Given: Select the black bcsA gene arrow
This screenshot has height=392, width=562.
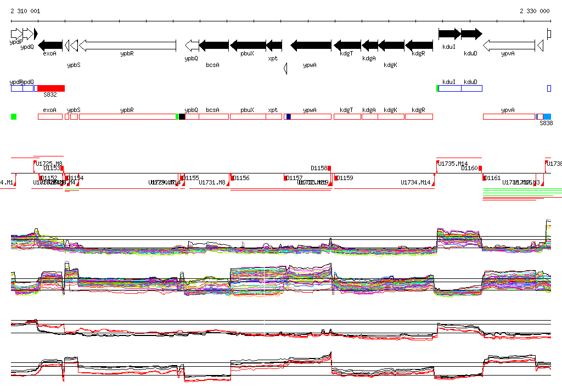Looking at the screenshot, I should pos(213,46).
